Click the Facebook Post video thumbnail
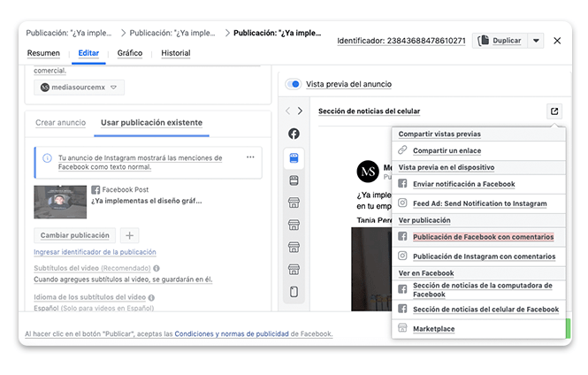Screen dimensions: 588x375 click(60, 202)
